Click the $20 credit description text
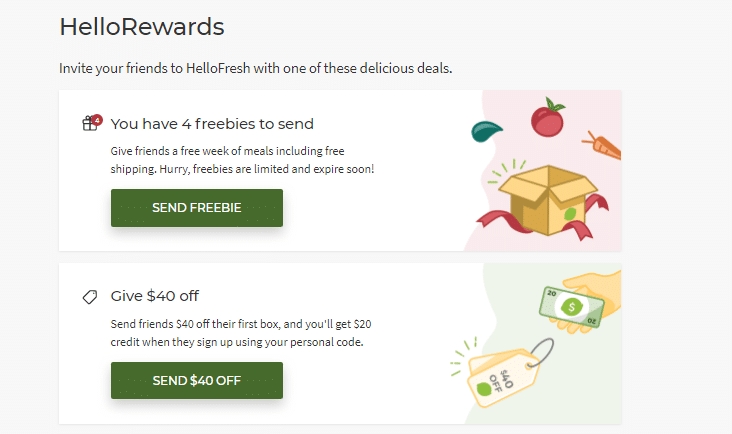The width and height of the screenshot is (732, 434). click(241, 333)
